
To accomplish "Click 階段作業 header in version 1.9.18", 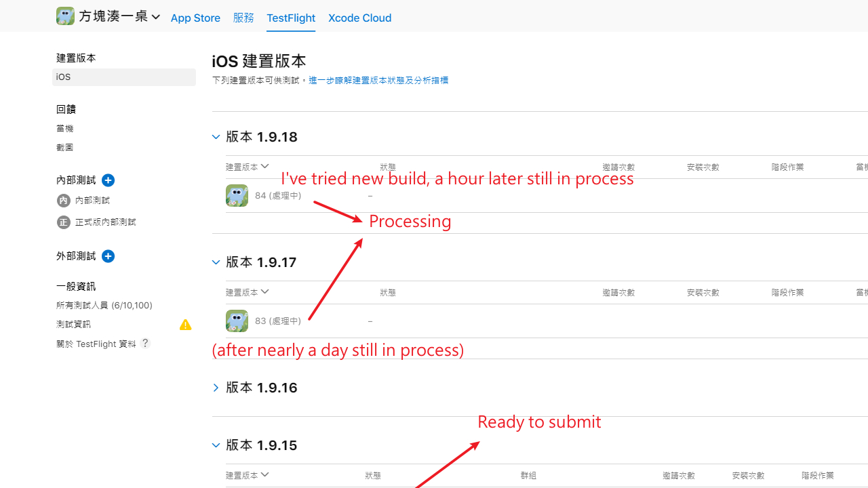I will (788, 167).
